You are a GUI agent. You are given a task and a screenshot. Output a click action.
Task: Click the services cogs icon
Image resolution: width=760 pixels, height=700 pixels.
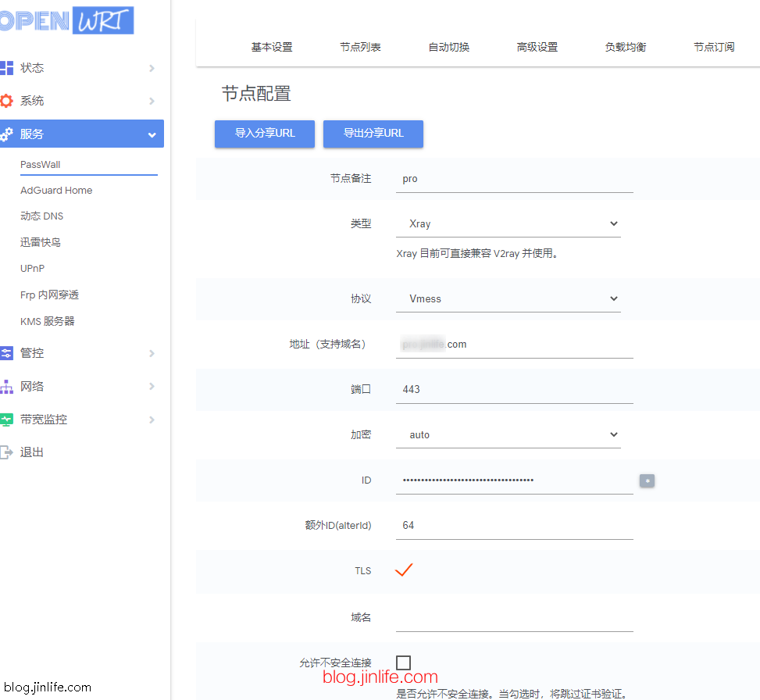(x=6, y=134)
